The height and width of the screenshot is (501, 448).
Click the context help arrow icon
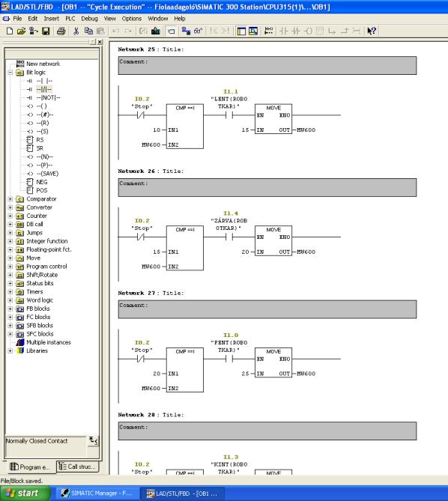click(x=372, y=31)
